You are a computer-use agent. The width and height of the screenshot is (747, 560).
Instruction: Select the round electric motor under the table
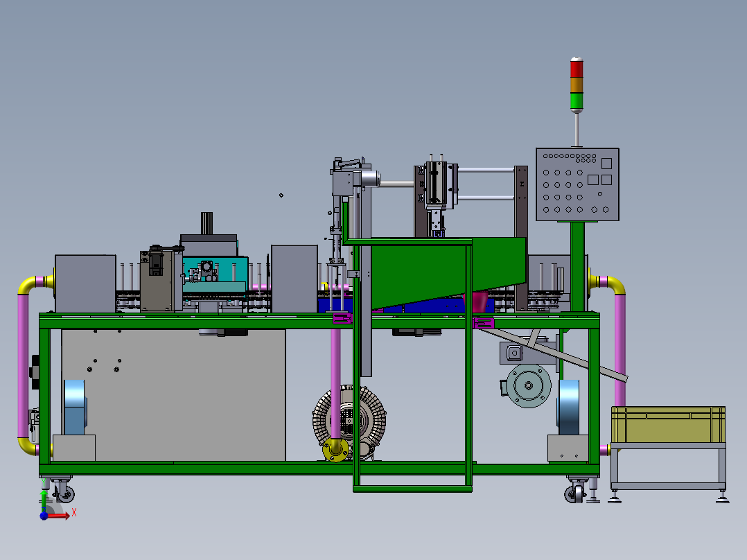coord(528,385)
